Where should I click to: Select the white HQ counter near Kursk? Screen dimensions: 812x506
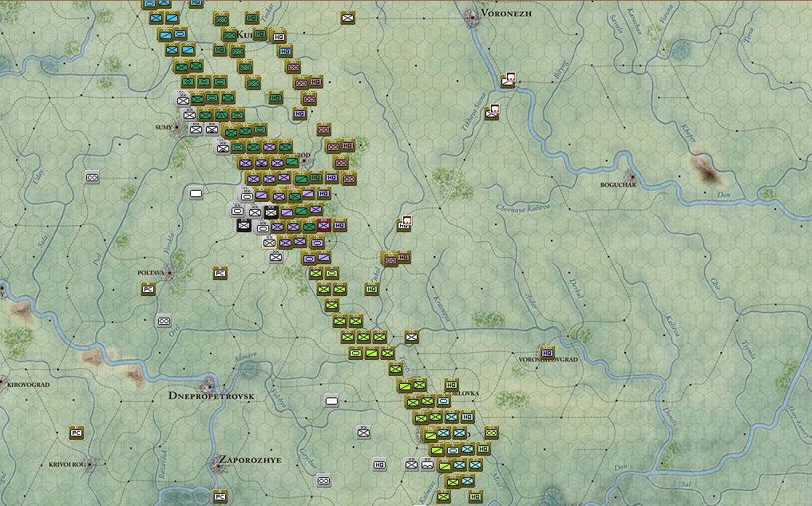pos(279,37)
